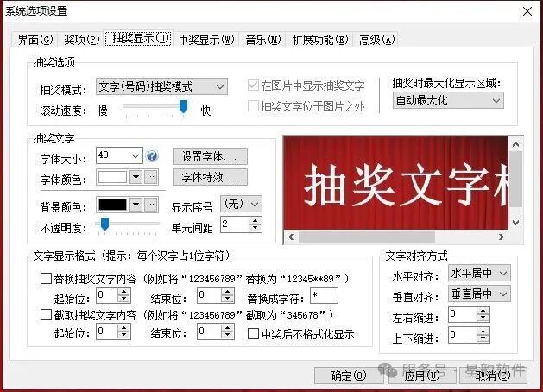543x392 pixels.
Task: Click preview scrollbar down arrow
Action: click(x=515, y=222)
